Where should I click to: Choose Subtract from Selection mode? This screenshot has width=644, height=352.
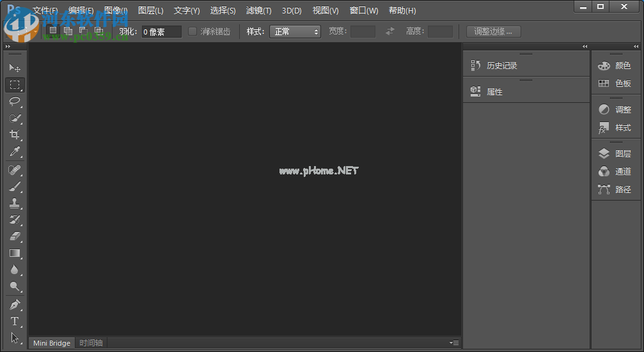83,31
